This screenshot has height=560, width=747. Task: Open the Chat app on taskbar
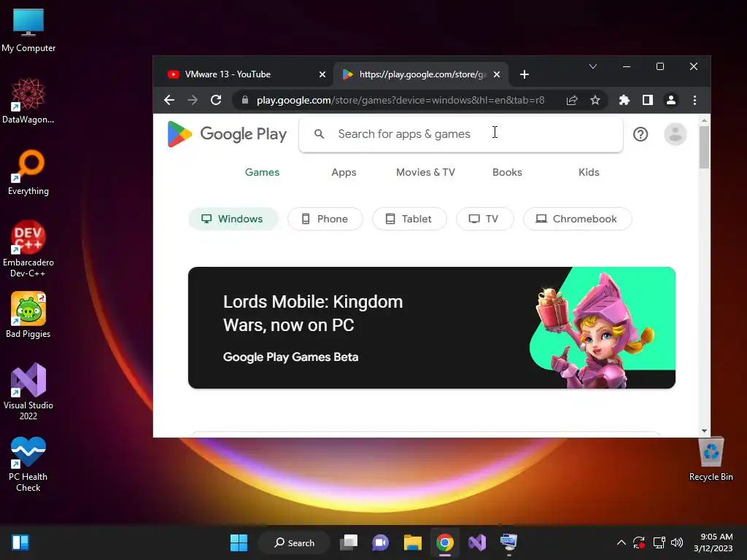pos(381,542)
